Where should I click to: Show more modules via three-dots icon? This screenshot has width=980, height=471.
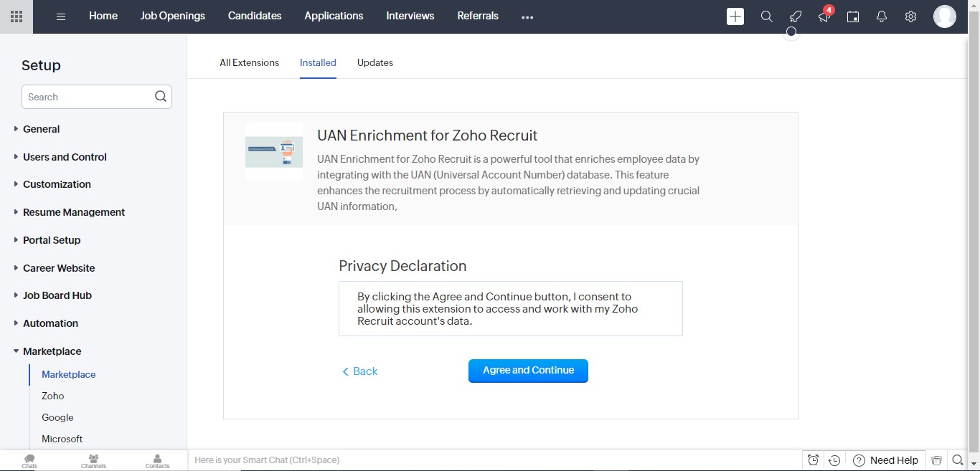[x=527, y=17]
